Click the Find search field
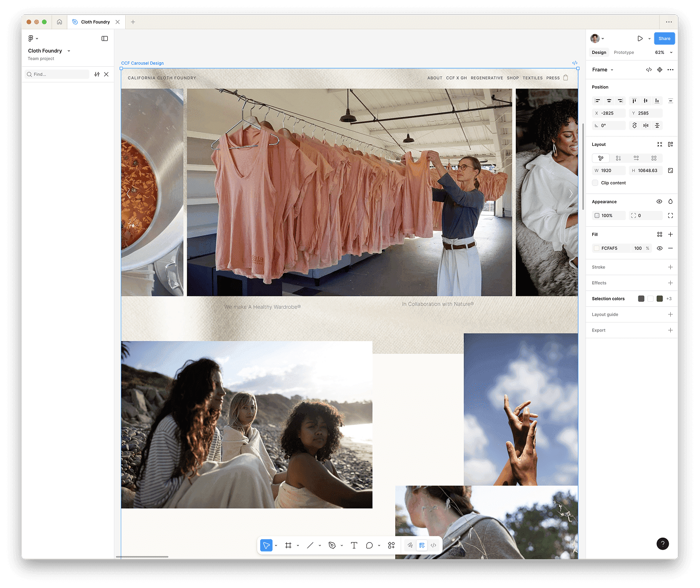The height and width of the screenshot is (588, 700). [59, 74]
